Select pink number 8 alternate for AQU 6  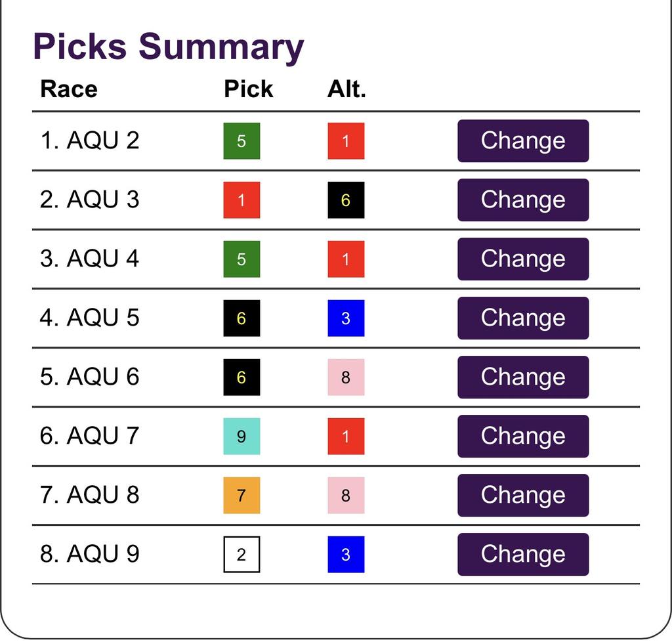coord(346,377)
